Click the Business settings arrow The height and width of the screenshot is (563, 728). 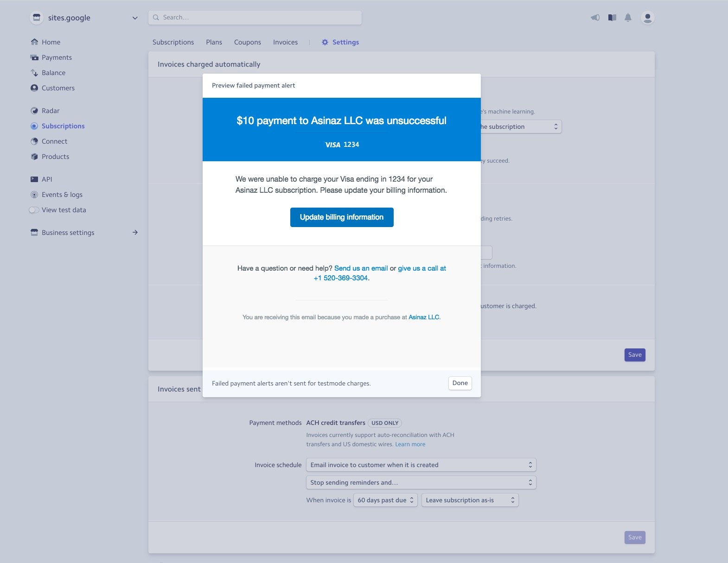pos(135,232)
